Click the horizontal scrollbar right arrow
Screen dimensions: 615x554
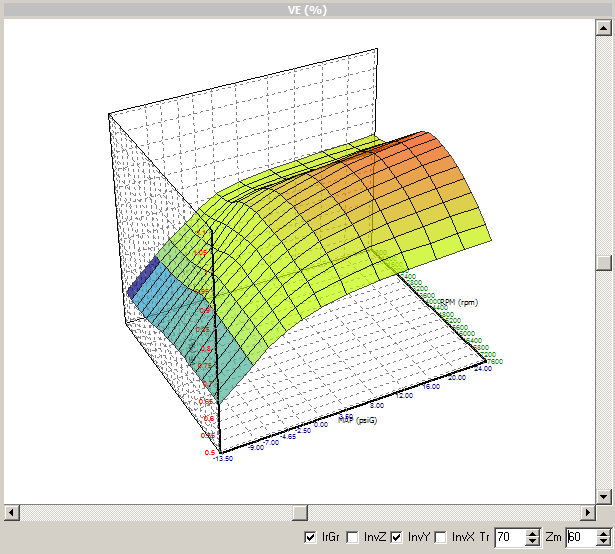[588, 512]
